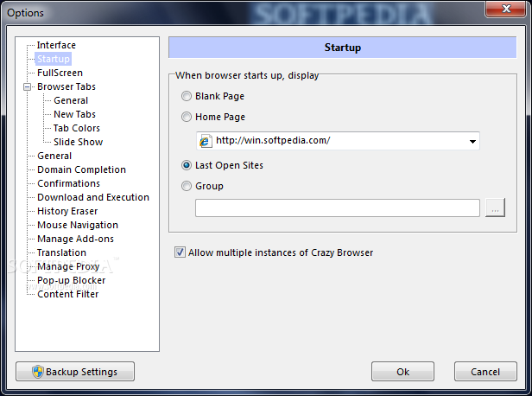Select Mouse Navigation in tree
The height and width of the screenshot is (396, 532).
point(78,225)
